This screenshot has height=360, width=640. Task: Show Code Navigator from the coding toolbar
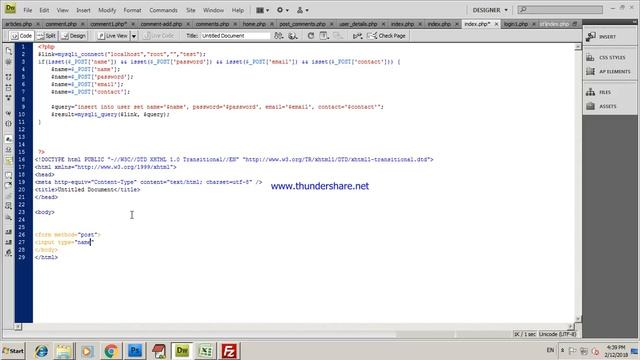tap(9, 62)
